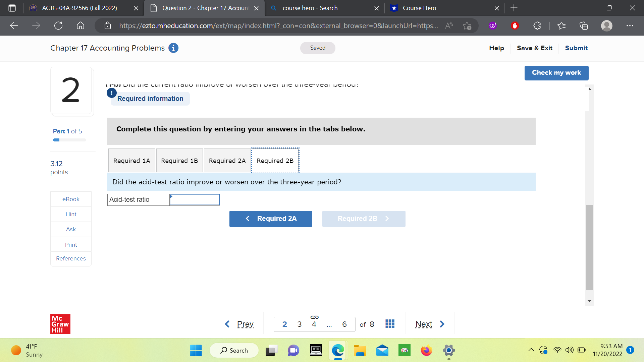Open the eBook link in sidebar

(x=71, y=199)
